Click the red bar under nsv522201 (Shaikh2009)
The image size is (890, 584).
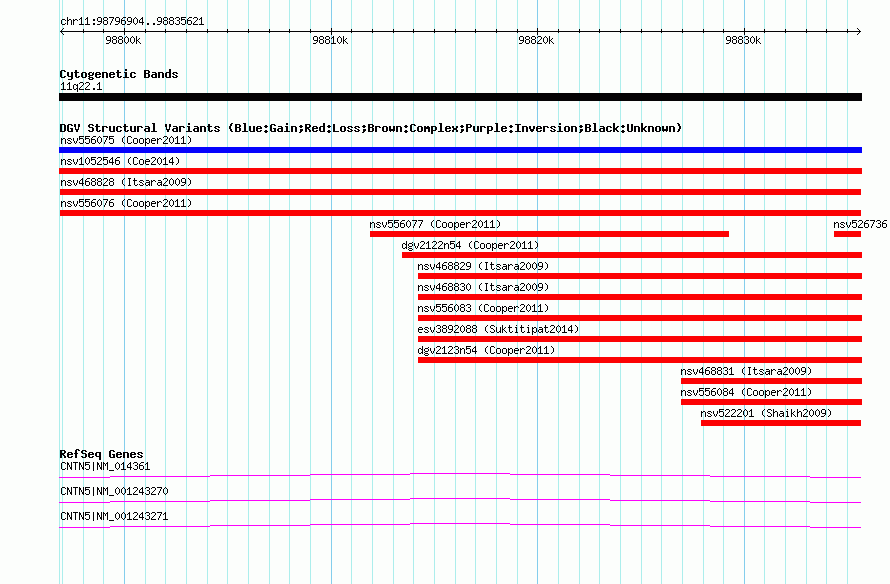[x=781, y=423]
